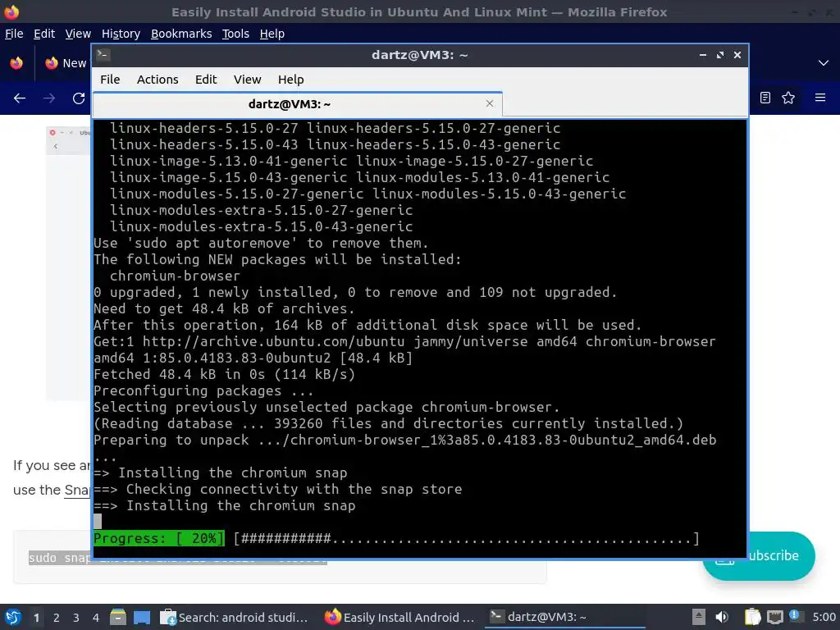
Task: Click the 'chromium-browser' package name line
Action: click(x=176, y=276)
